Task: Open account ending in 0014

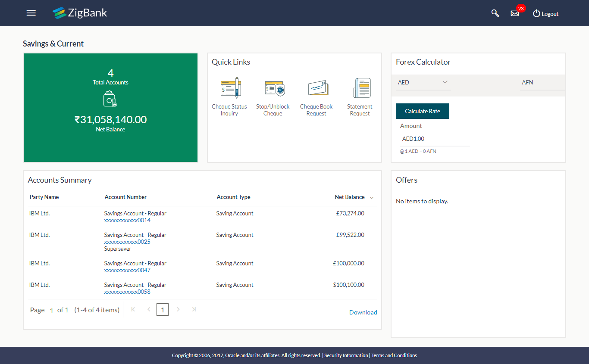Action: pyautogui.click(x=127, y=220)
